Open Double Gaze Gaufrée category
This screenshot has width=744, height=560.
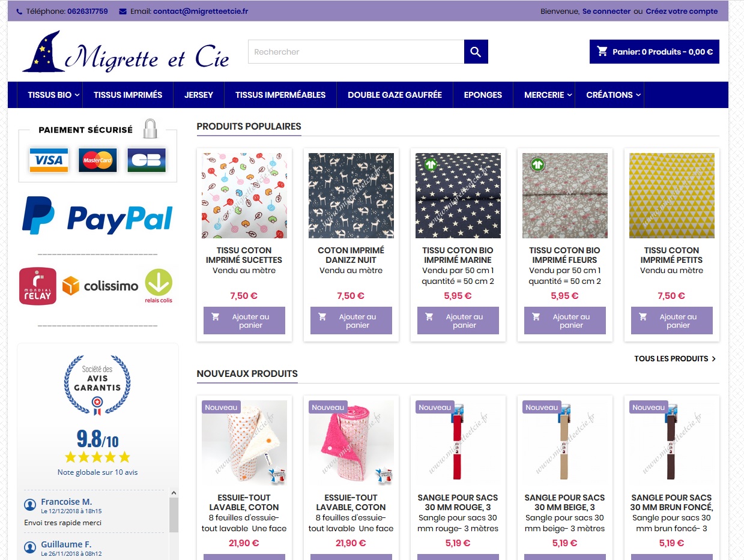395,95
